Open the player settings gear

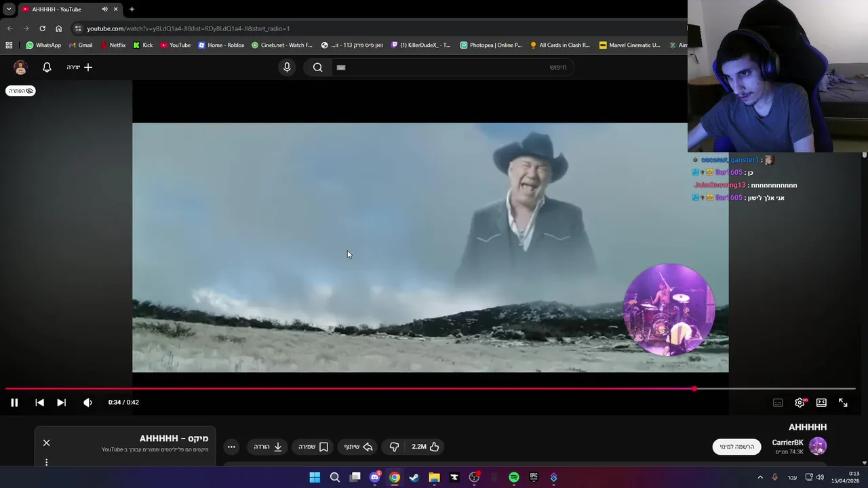[800, 403]
